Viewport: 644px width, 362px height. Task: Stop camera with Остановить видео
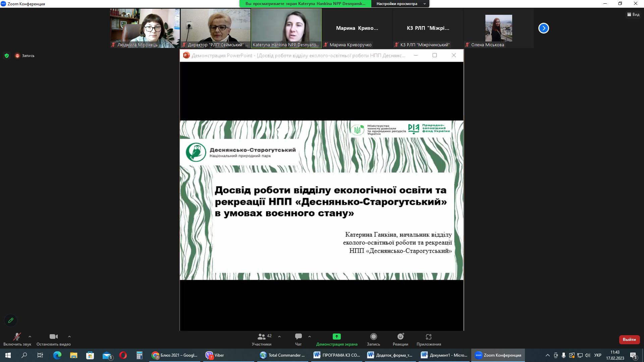tap(53, 337)
